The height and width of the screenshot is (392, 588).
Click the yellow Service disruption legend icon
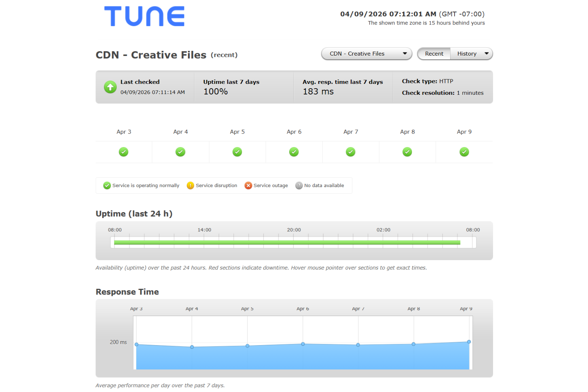[x=190, y=185]
